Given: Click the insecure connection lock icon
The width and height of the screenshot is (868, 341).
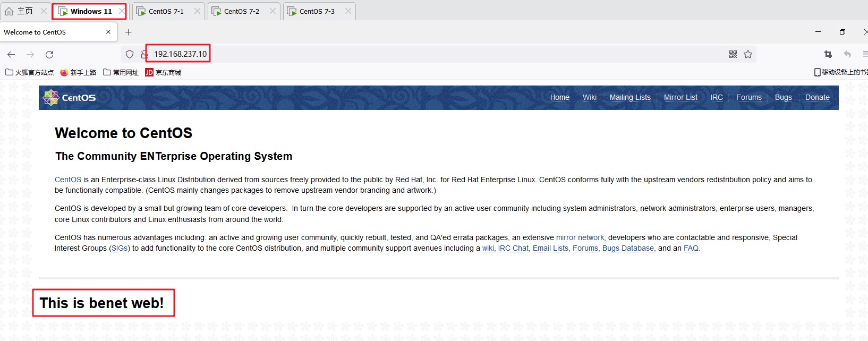Looking at the screenshot, I should pyautogui.click(x=143, y=54).
